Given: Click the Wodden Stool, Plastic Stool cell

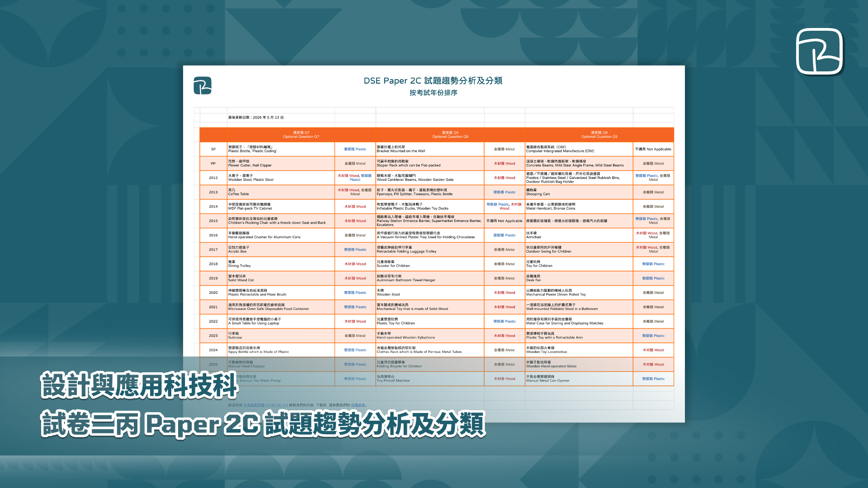Looking at the screenshot, I should [281, 178].
